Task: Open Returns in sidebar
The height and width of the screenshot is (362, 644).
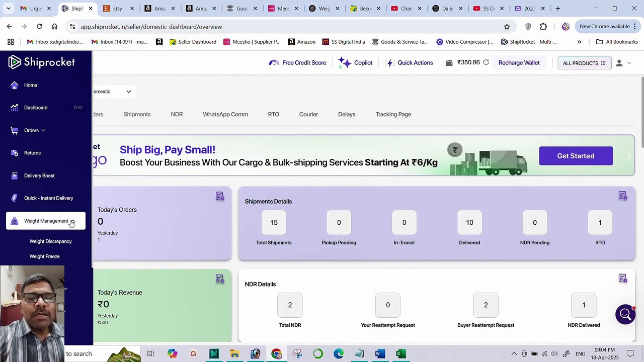Action: coord(32,153)
